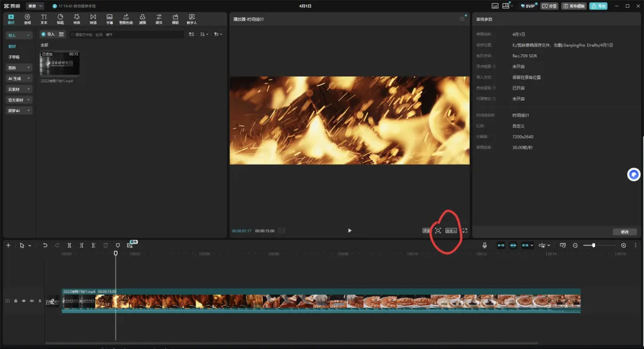Viewport: 644px width, 349px height.
Task: Click the delete clip icon
Action: (106, 245)
